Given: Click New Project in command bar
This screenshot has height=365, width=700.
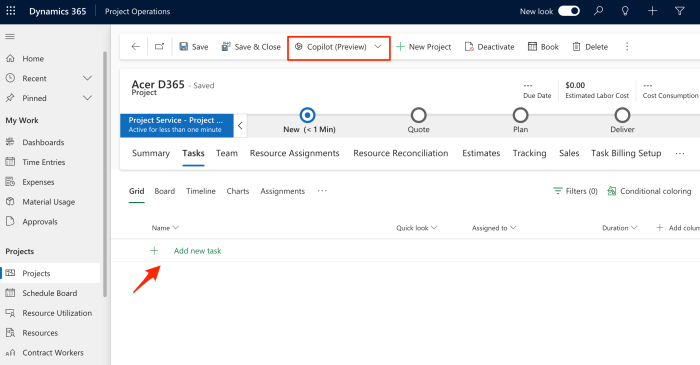Looking at the screenshot, I should coord(423,47).
